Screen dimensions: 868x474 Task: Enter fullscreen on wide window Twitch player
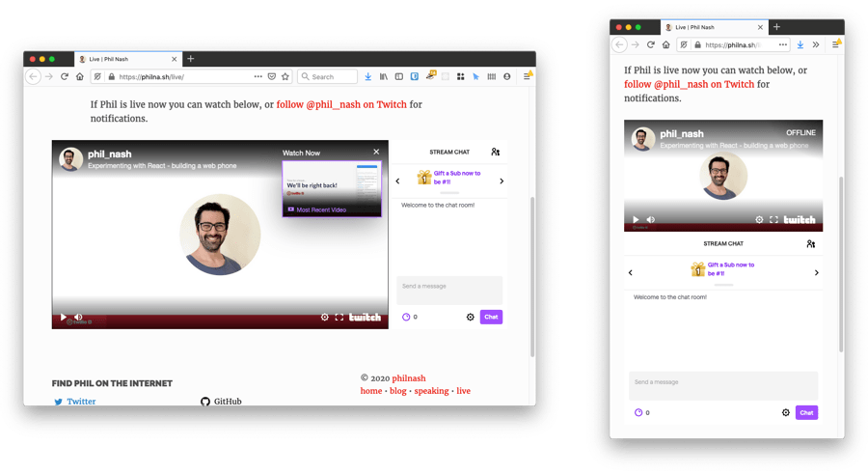[339, 317]
